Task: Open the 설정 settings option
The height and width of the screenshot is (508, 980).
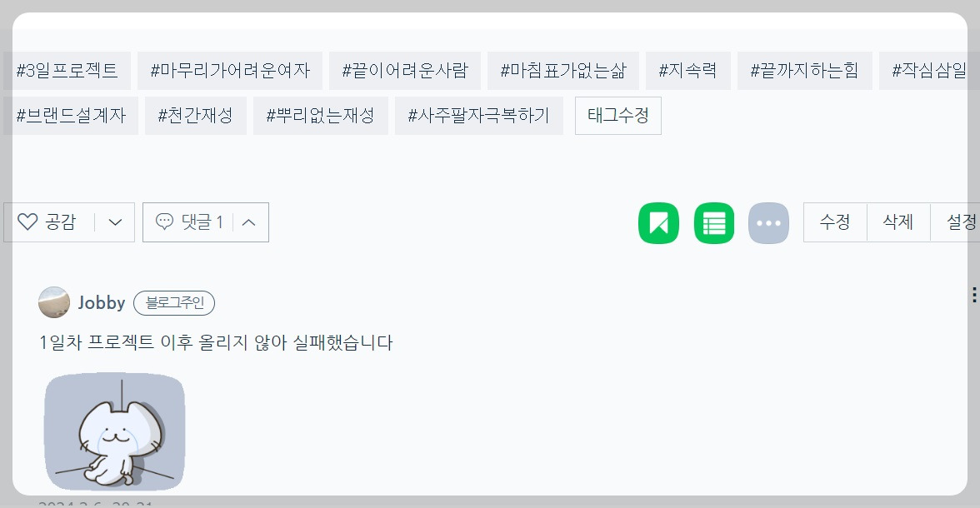Action: (961, 222)
